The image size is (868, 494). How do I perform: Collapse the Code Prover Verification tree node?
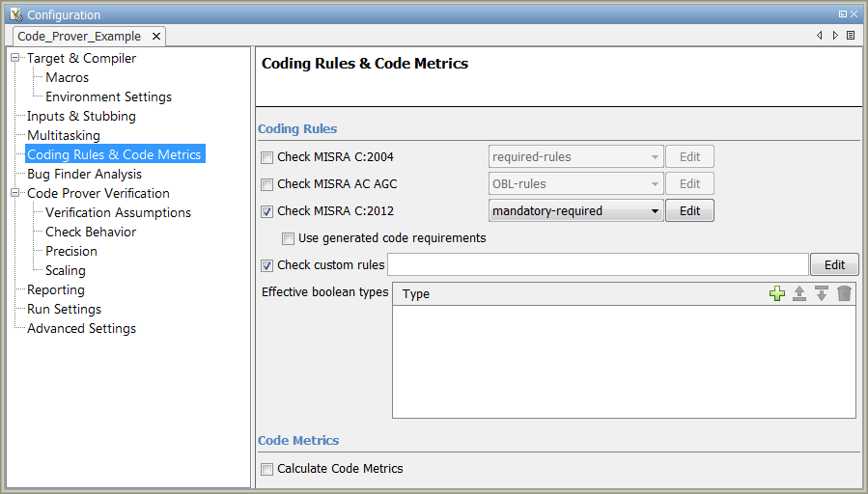pos(15,194)
